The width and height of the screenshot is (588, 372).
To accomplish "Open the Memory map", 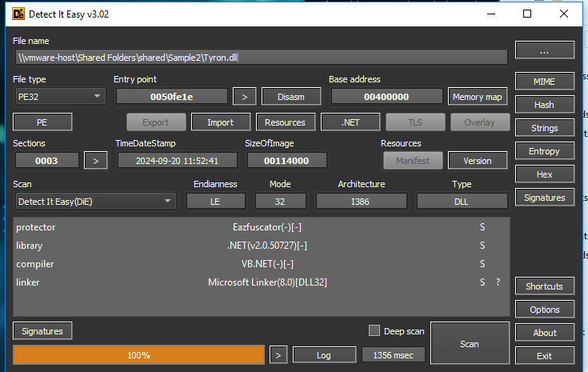I will pyautogui.click(x=478, y=97).
